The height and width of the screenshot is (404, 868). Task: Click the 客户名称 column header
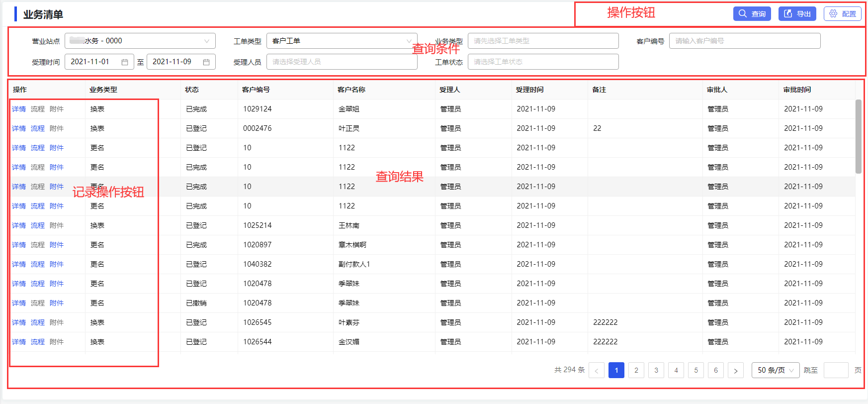click(x=351, y=90)
